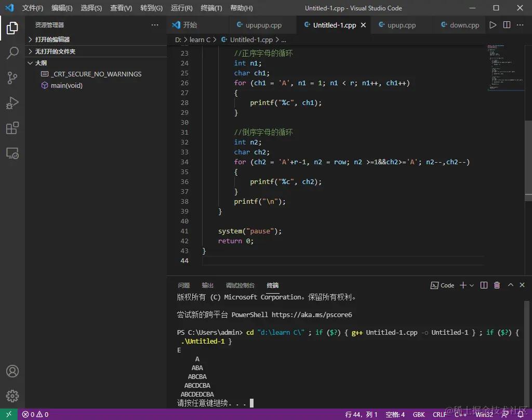Open the Run and Debug view
The image size is (532, 420).
click(12, 103)
